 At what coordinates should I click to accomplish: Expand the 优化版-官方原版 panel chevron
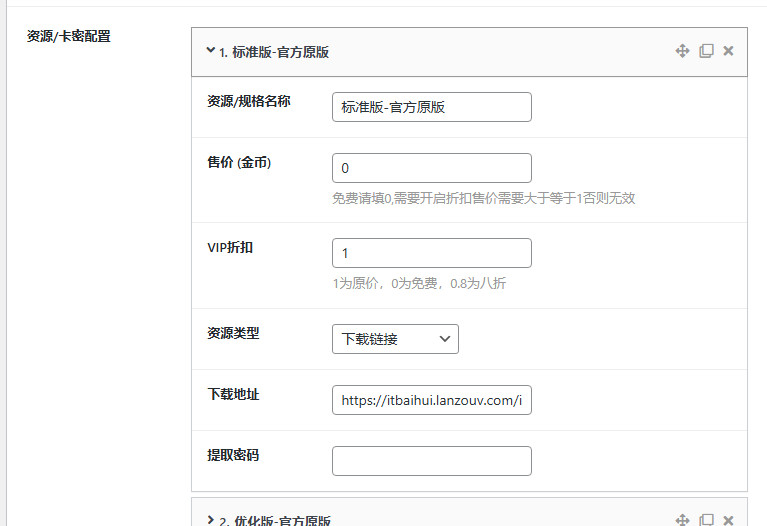tap(210, 519)
